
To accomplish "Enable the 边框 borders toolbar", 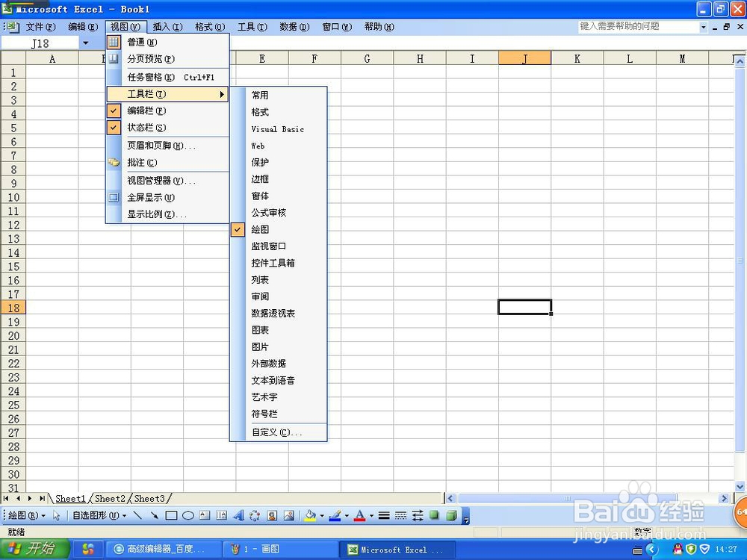I will click(279, 179).
